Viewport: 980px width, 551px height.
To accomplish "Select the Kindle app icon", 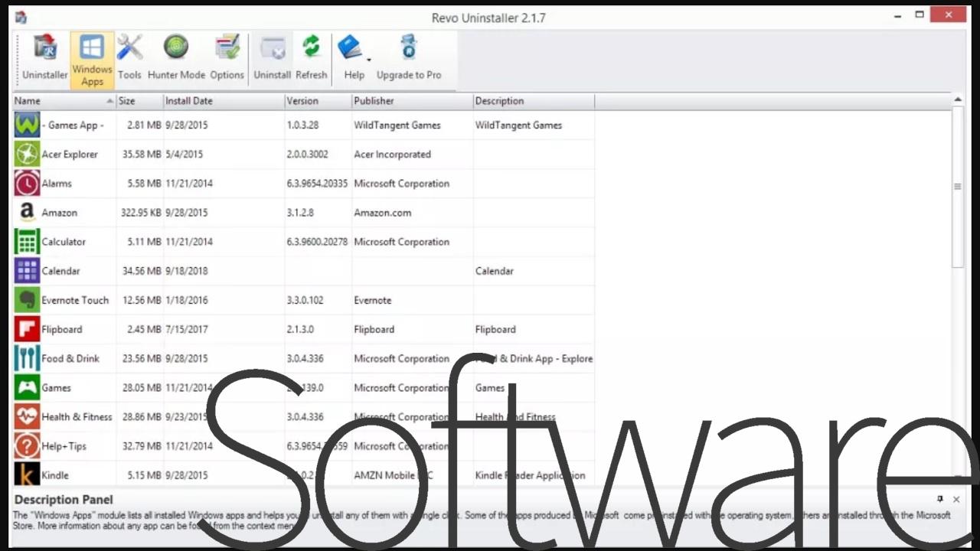I will click(x=27, y=474).
